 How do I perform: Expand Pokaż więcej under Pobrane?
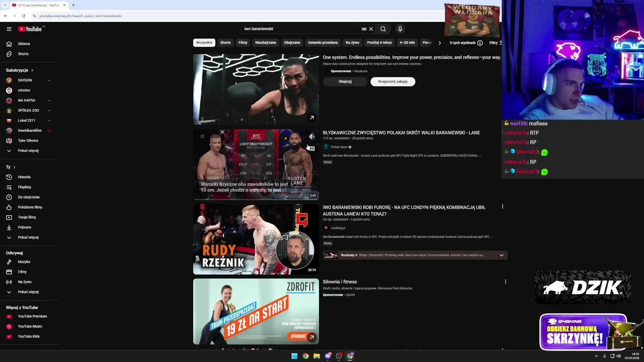(x=29, y=237)
